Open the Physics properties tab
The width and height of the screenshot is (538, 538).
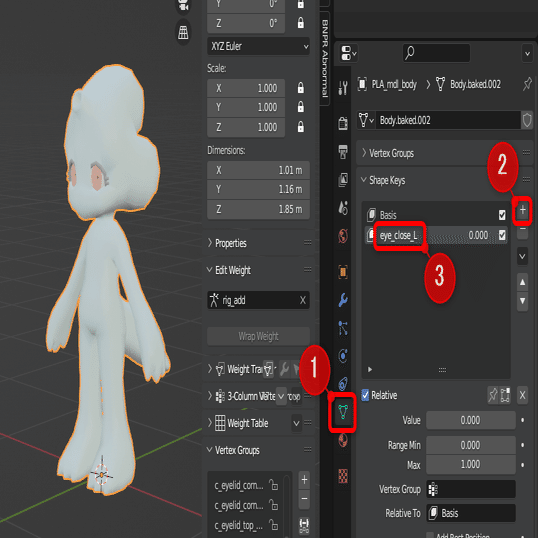click(x=343, y=356)
